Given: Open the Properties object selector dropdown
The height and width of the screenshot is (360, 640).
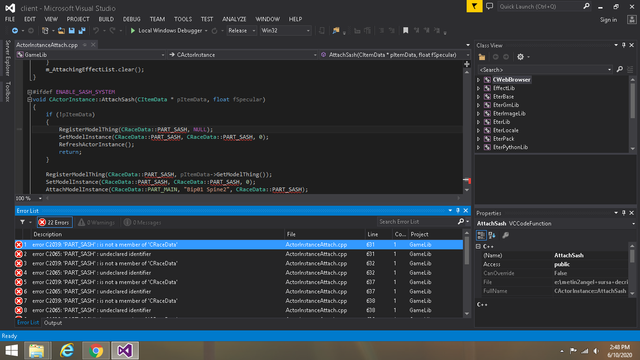Looking at the screenshot, I should click(633, 224).
